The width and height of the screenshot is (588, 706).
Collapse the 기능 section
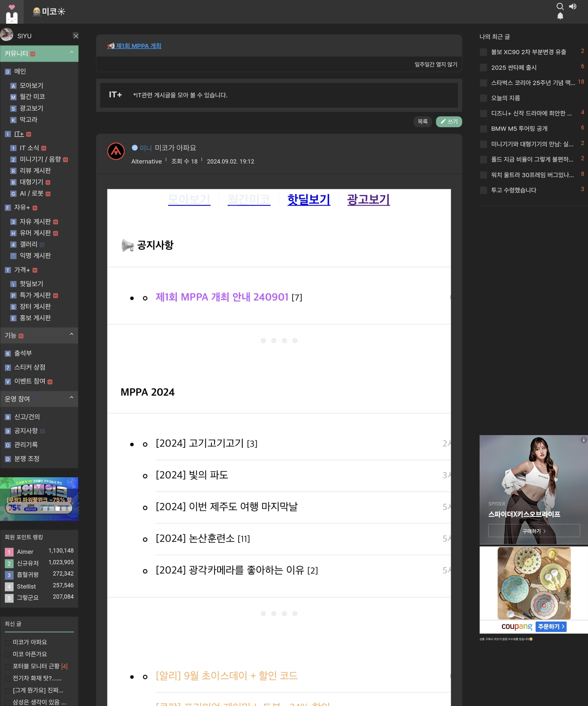coord(72,334)
